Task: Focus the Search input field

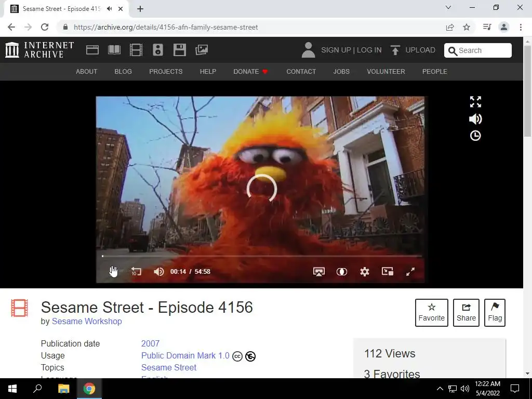Action: click(478, 50)
